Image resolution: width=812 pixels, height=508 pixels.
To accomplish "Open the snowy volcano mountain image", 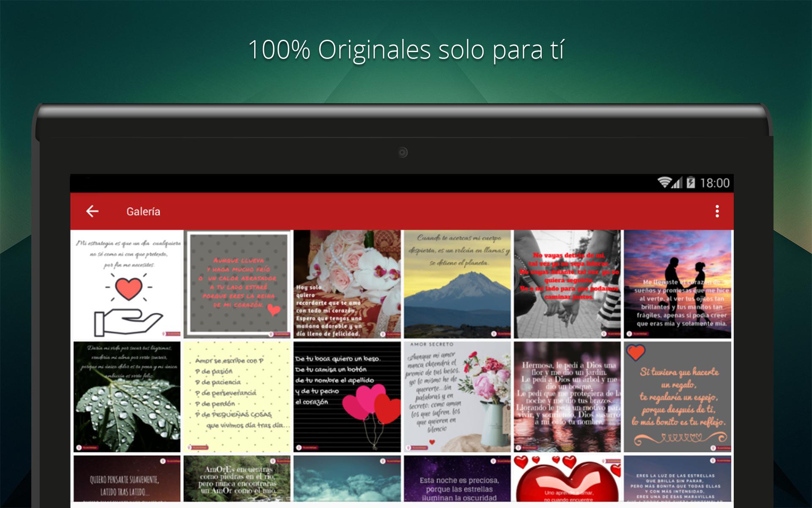I will click(x=457, y=284).
